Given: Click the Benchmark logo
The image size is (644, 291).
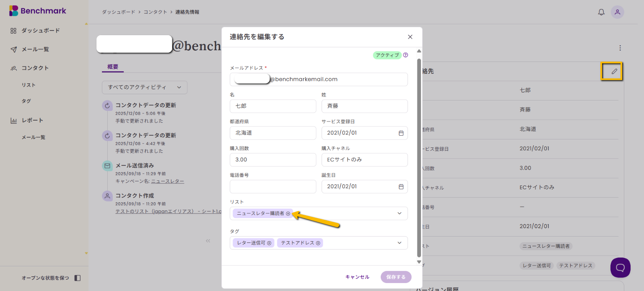Looking at the screenshot, I should (38, 11).
